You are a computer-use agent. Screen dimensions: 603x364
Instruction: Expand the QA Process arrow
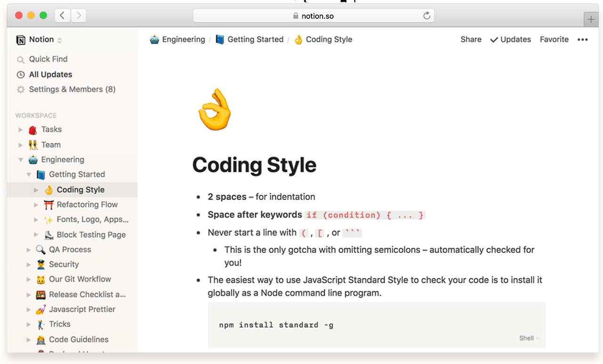29,250
